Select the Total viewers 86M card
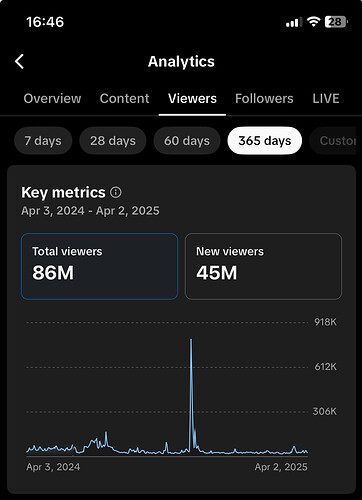362x500 pixels. 99,266
